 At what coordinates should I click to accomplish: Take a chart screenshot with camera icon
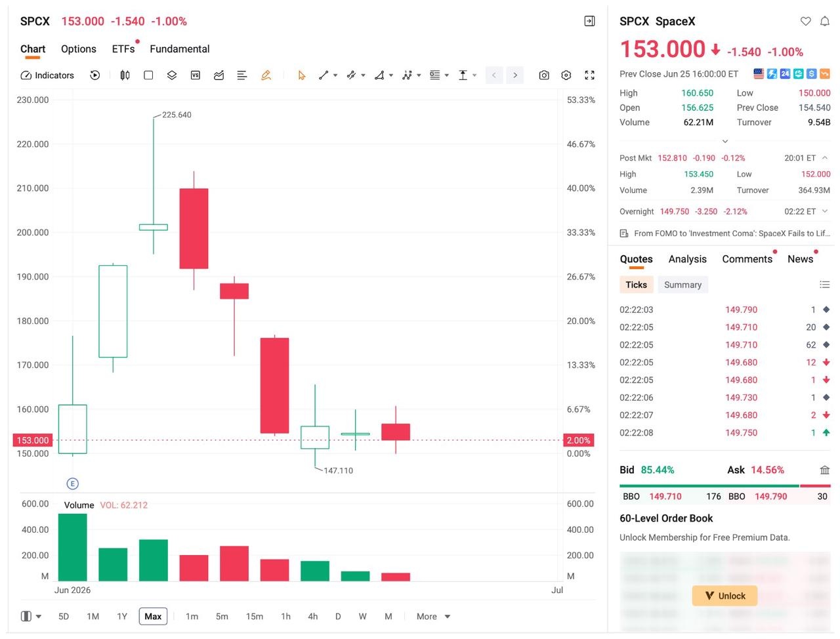(544, 75)
